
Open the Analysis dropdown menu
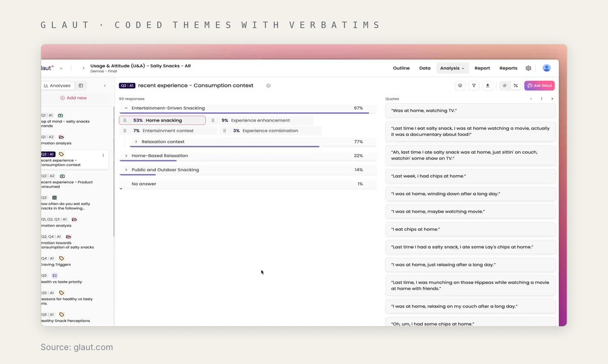pos(452,68)
